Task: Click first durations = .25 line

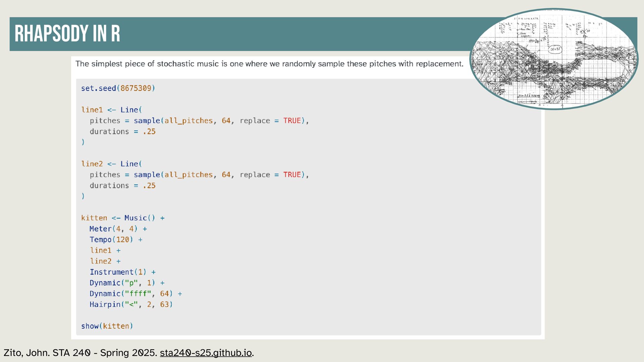Action: pos(122,131)
